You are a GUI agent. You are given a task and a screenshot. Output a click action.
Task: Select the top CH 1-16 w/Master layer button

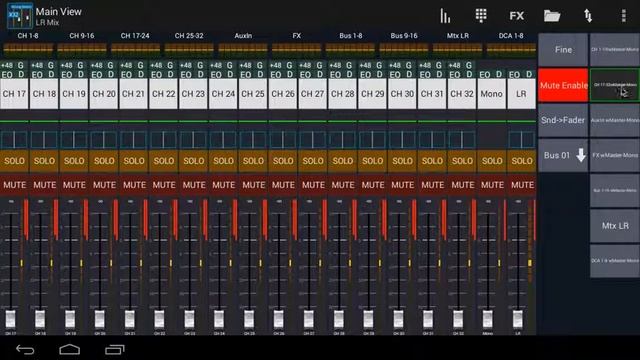pos(615,50)
